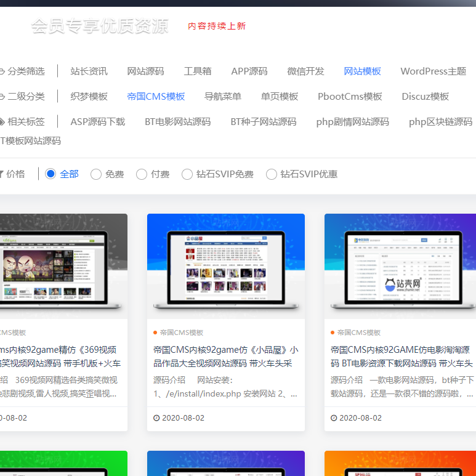
Task: Click the 电影淘淘 card description text
Action: pos(402,387)
